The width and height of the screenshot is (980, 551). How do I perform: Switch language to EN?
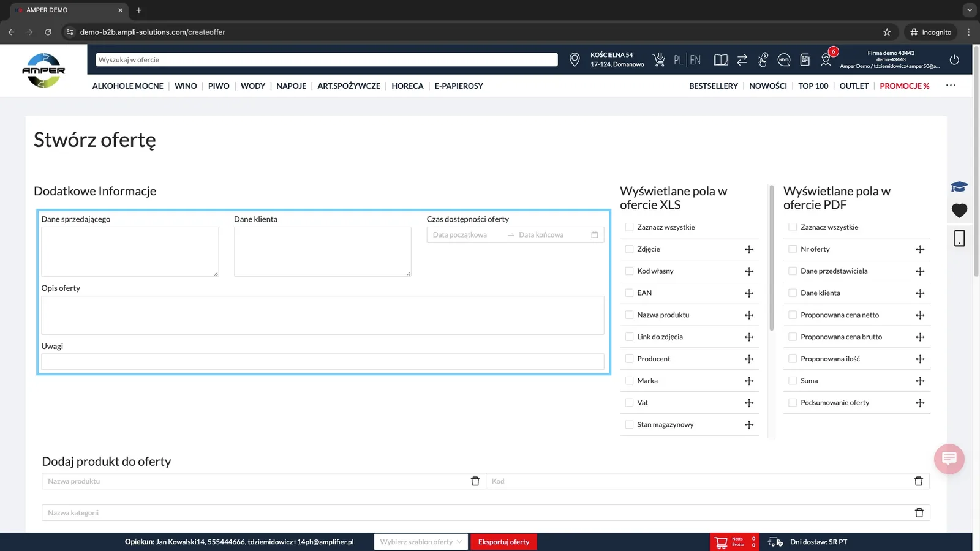(x=695, y=60)
